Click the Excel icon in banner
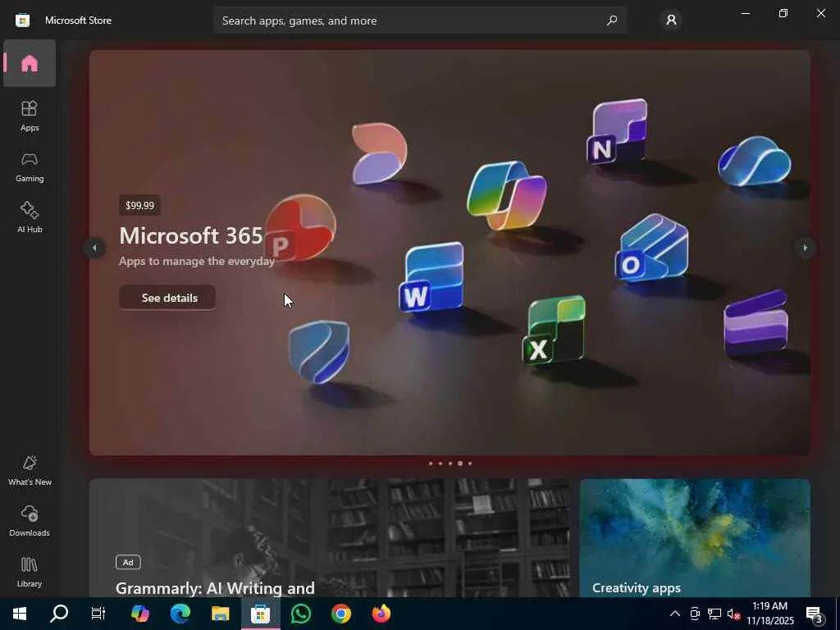 pyautogui.click(x=554, y=330)
